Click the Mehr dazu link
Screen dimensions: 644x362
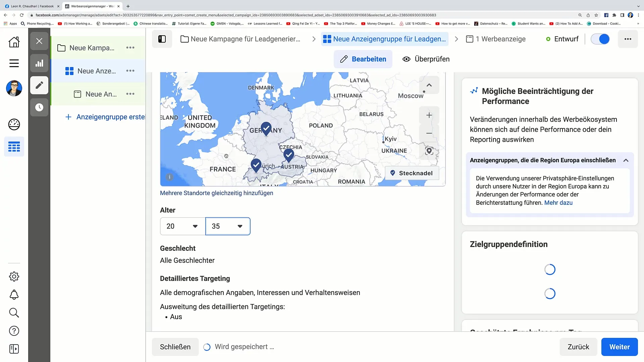[x=558, y=203]
